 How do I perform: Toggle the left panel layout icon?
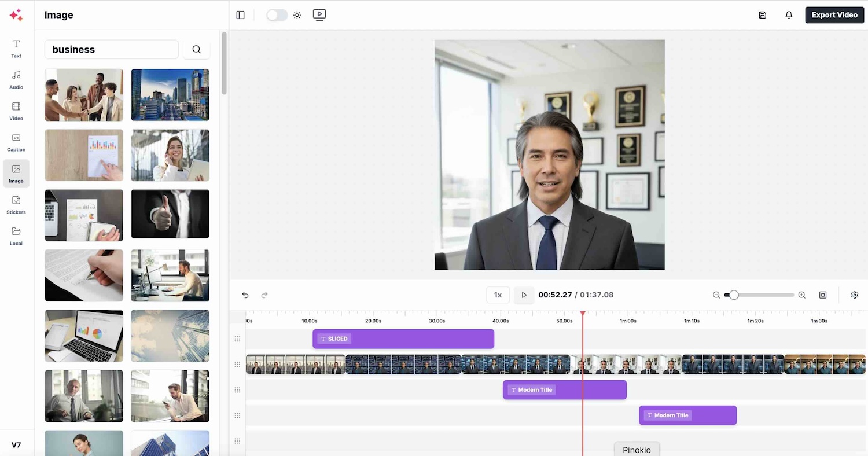click(x=241, y=15)
